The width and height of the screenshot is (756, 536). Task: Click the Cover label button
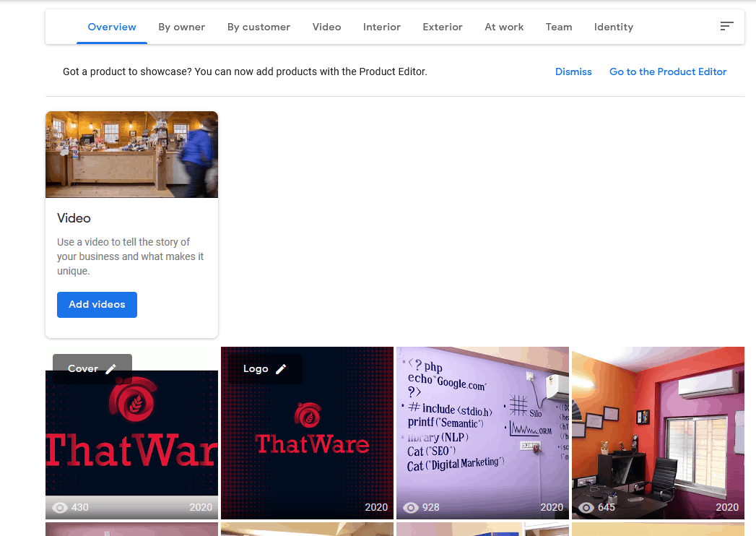(92, 369)
